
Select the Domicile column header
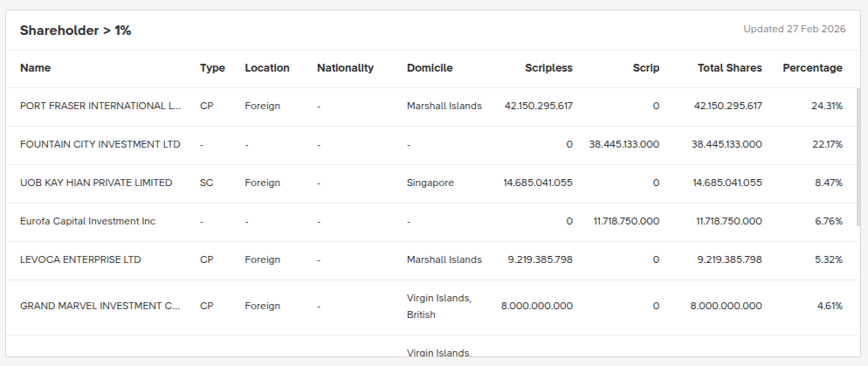(x=430, y=68)
